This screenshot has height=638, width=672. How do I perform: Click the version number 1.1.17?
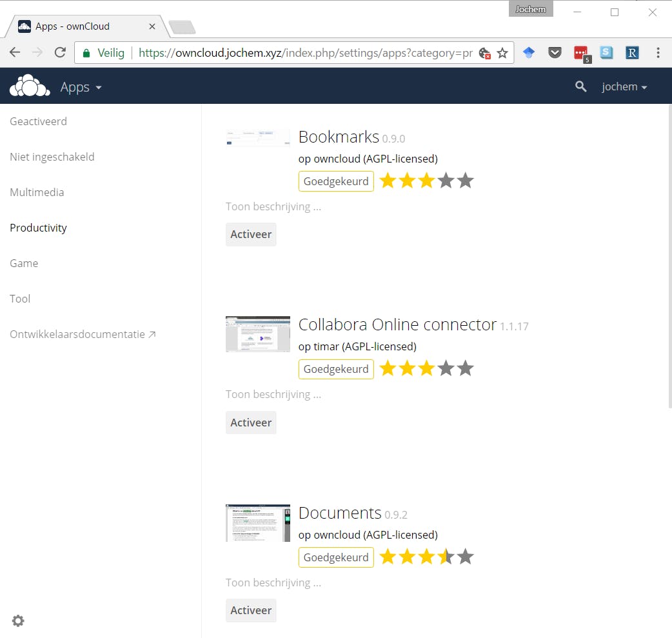[x=514, y=326]
